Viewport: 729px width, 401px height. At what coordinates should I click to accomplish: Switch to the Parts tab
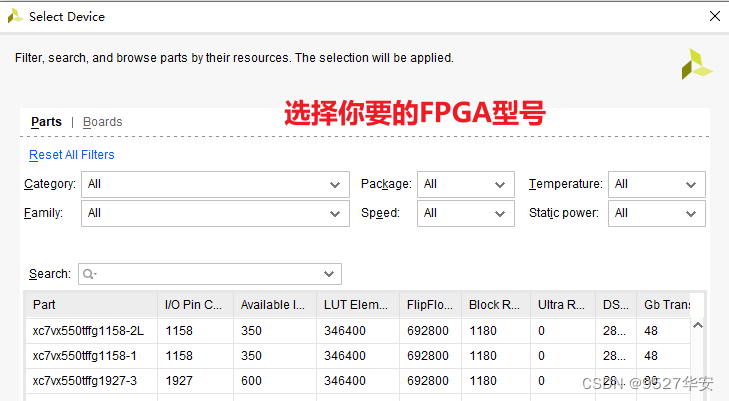[x=46, y=122]
